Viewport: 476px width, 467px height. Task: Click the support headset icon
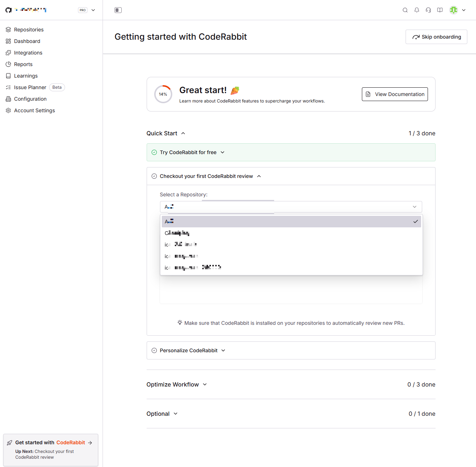tap(428, 10)
